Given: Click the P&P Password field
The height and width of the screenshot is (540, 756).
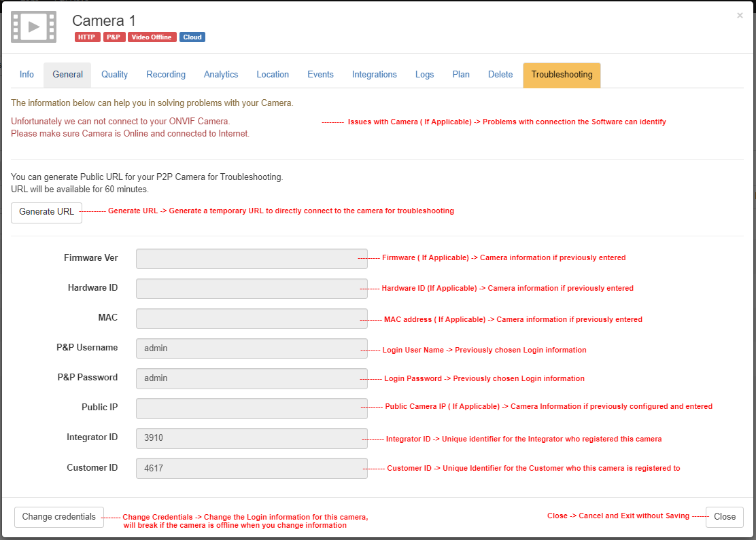Looking at the screenshot, I should (252, 378).
